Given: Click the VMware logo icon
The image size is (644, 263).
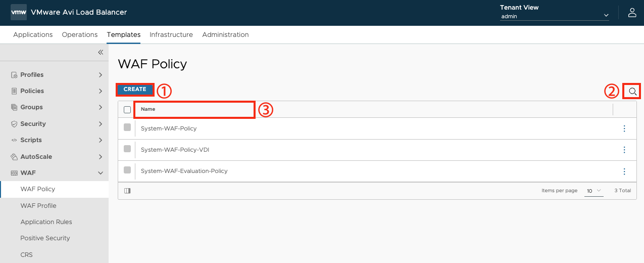Looking at the screenshot, I should (x=19, y=12).
